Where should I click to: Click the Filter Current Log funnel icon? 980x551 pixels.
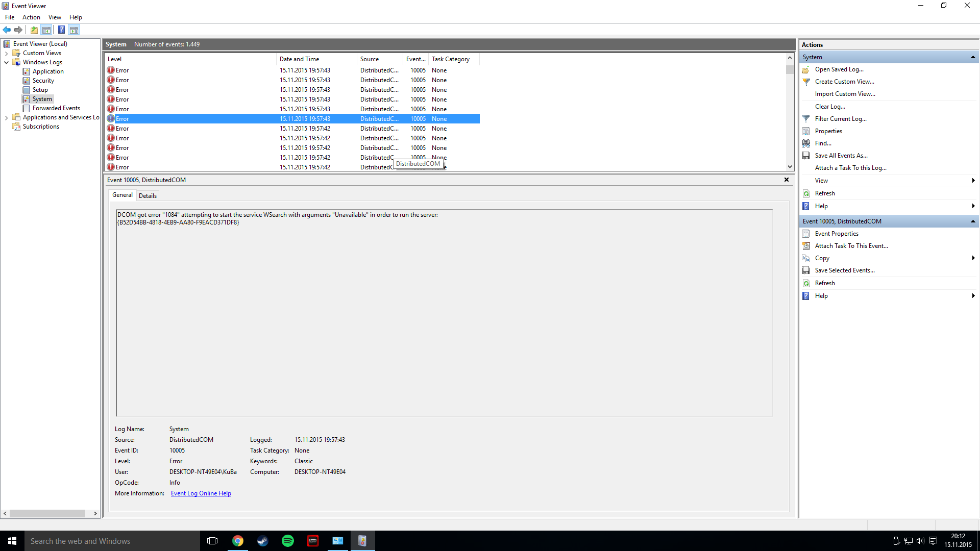click(x=806, y=119)
